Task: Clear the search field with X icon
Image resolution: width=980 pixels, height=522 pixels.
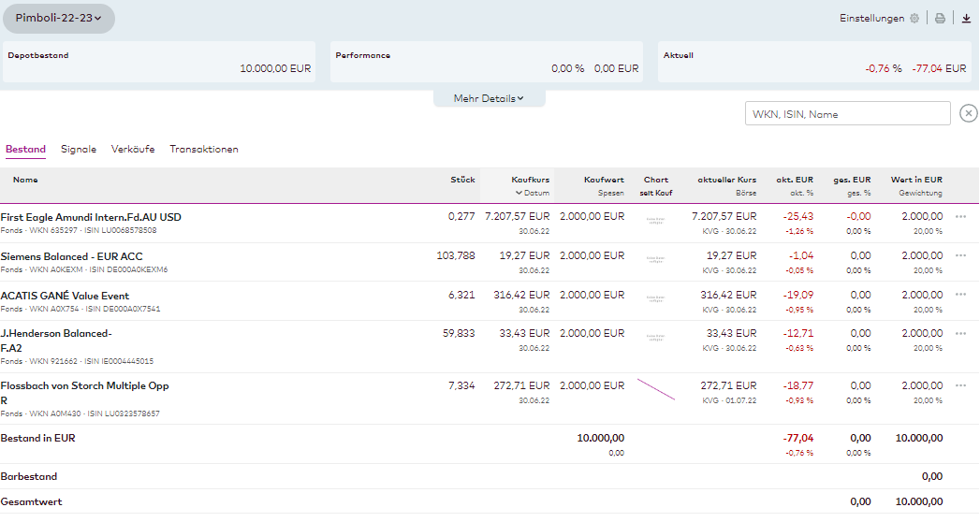Action: pos(969,114)
